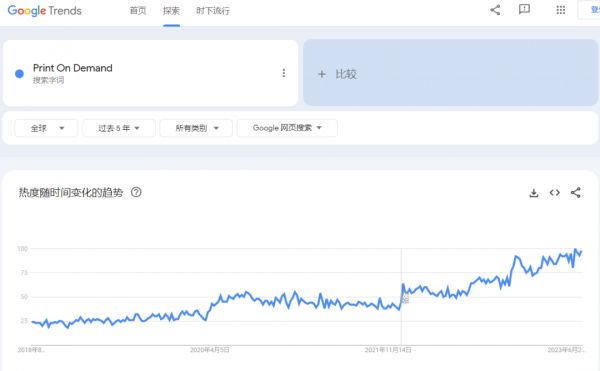Go to the 首页 tab
The width and height of the screenshot is (600, 371).
tap(138, 11)
